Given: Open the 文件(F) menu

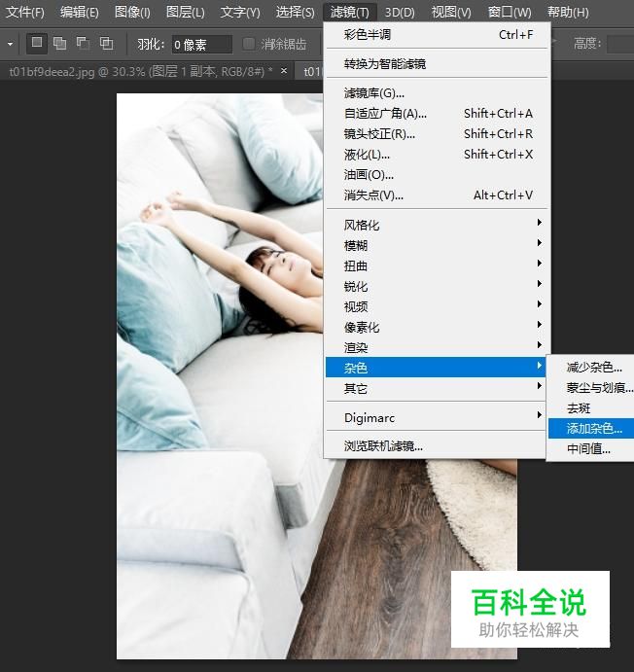Looking at the screenshot, I should coord(25,12).
